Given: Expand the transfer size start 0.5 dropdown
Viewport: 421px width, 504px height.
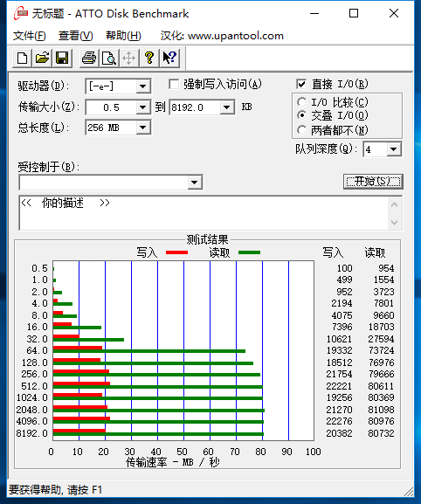Looking at the screenshot, I should pyautogui.click(x=142, y=107).
